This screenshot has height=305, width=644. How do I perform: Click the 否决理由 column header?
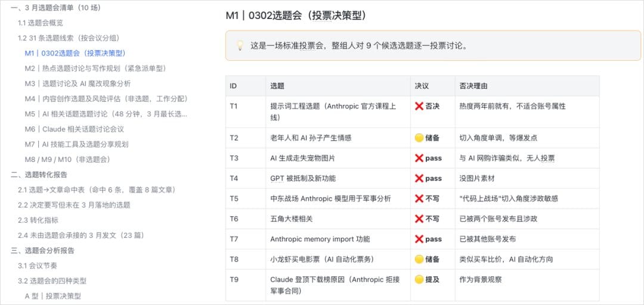pyautogui.click(x=473, y=86)
